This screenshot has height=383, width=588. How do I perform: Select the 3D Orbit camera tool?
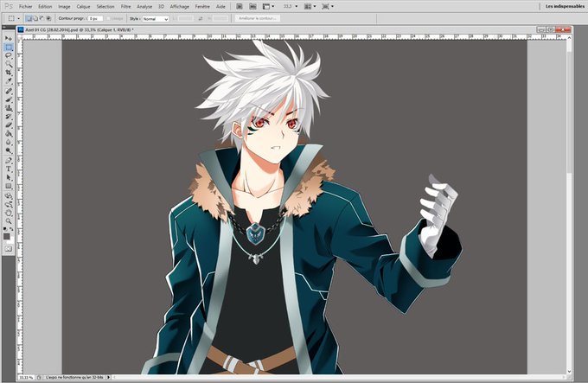click(9, 205)
